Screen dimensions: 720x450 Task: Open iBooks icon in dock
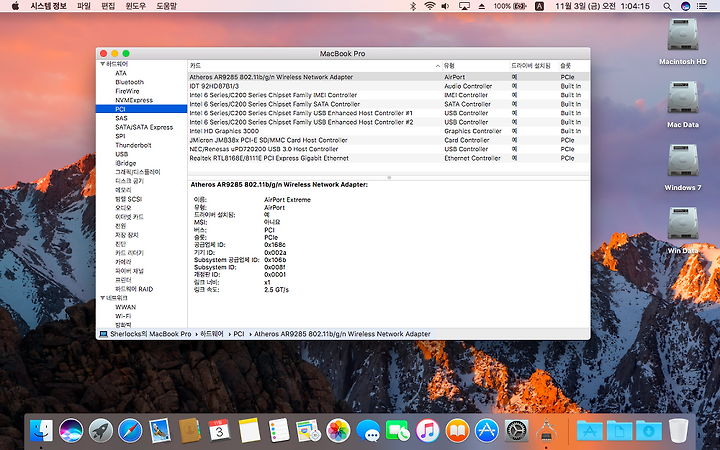tap(457, 431)
